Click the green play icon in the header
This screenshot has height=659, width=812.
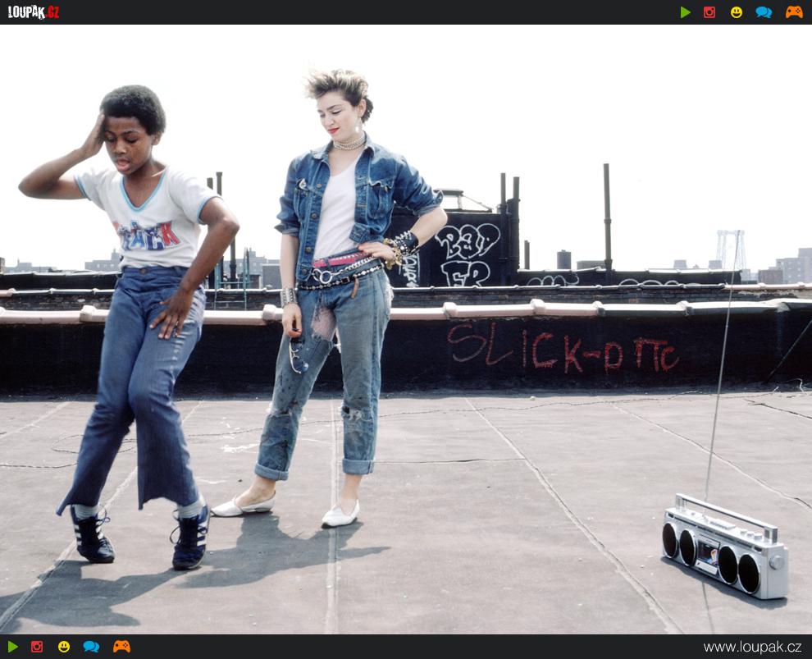tap(685, 12)
